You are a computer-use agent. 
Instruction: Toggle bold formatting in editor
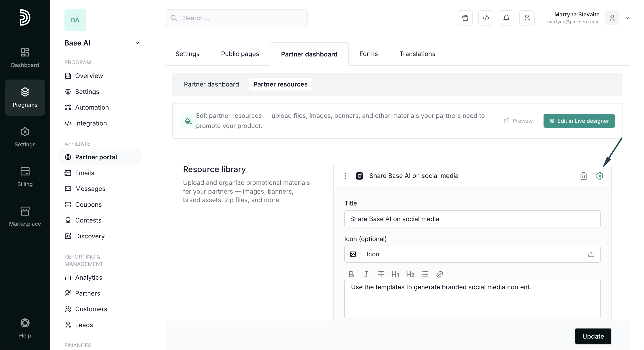(351, 274)
